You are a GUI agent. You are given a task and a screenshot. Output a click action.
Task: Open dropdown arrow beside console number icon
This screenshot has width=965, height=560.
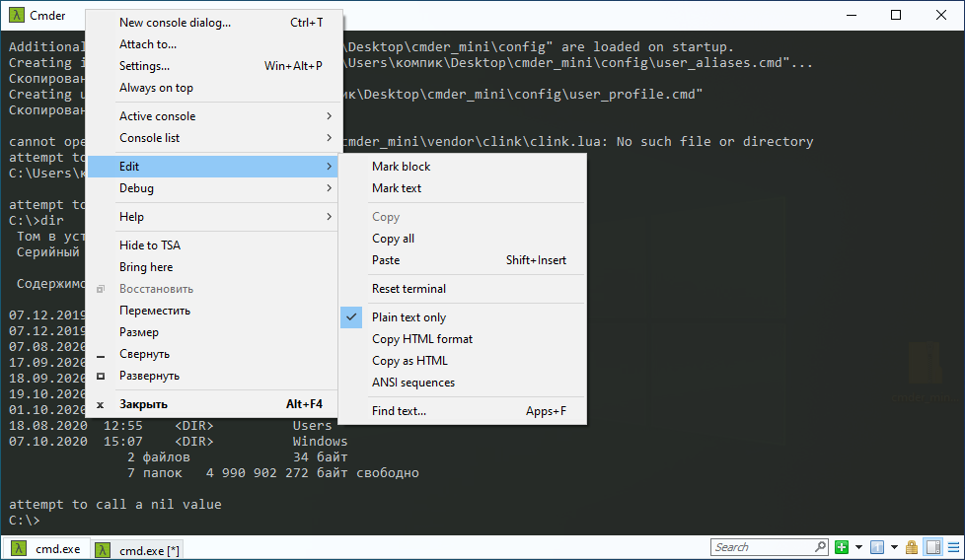[894, 547]
